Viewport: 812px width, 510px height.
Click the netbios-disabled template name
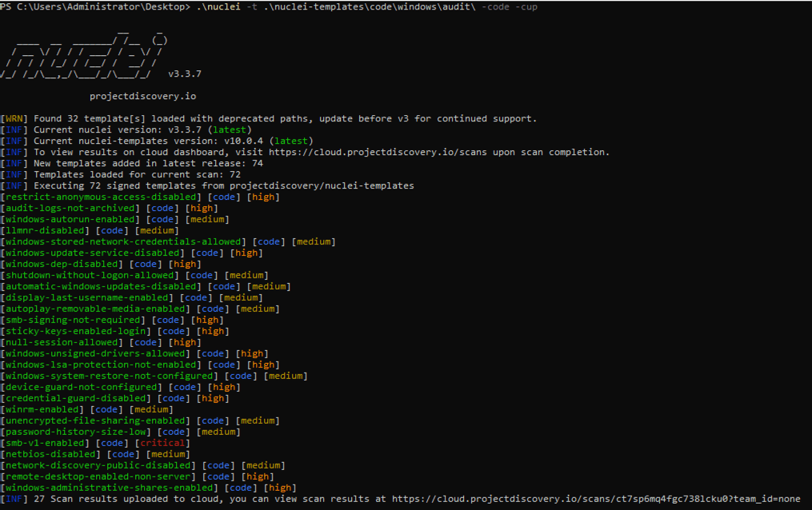click(51, 454)
